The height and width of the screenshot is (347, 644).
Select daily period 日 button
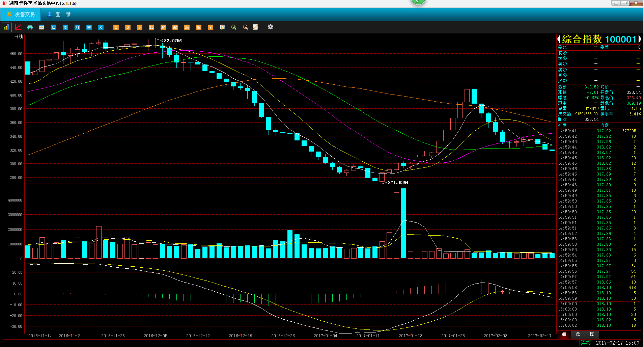[x=54, y=27]
